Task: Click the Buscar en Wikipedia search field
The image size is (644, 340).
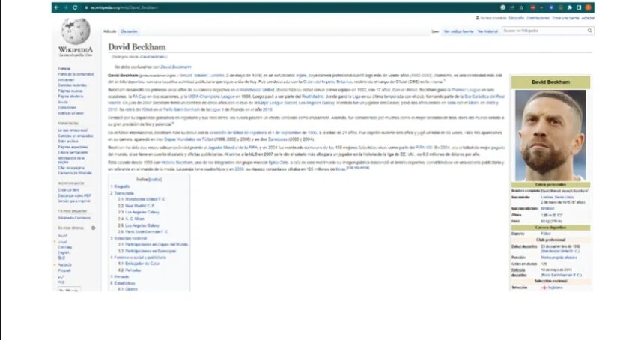Action: click(x=543, y=31)
